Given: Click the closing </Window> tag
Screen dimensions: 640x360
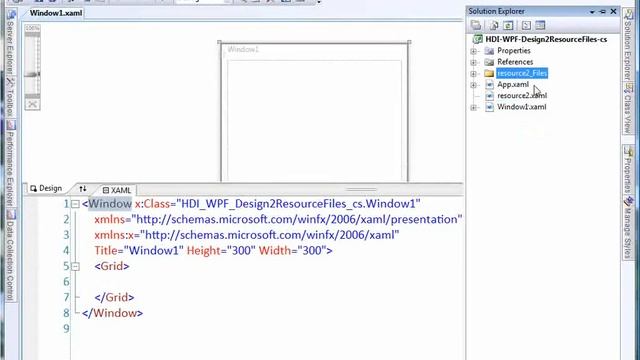Looking at the screenshot, I should click(x=113, y=313).
